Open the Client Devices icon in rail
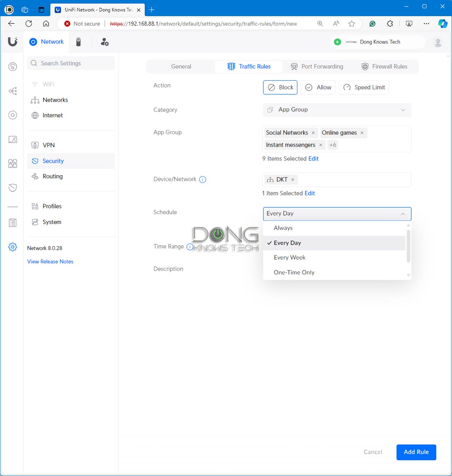 click(13, 139)
